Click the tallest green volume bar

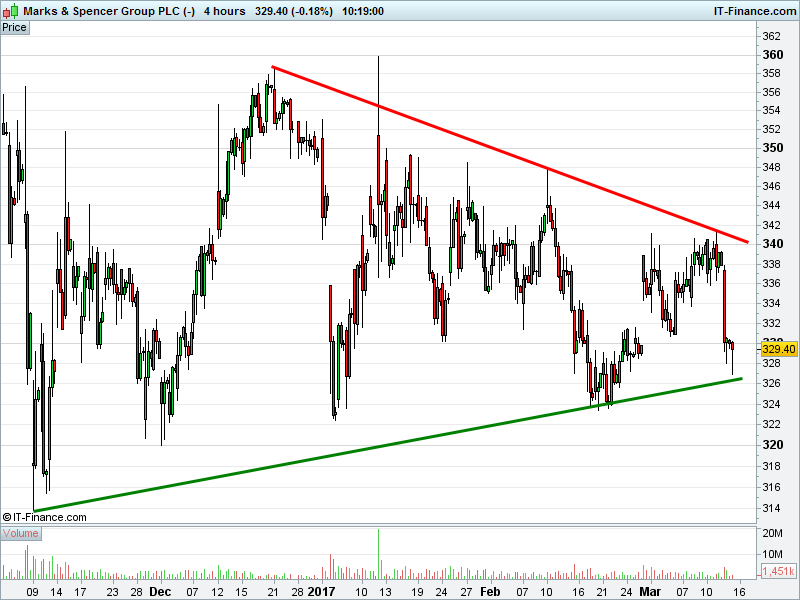click(379, 554)
